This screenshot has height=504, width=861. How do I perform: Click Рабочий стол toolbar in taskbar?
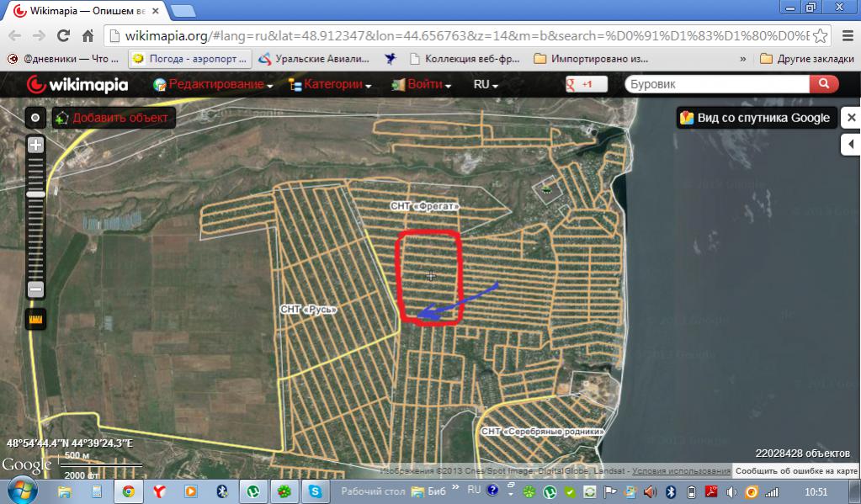pyautogui.click(x=373, y=491)
